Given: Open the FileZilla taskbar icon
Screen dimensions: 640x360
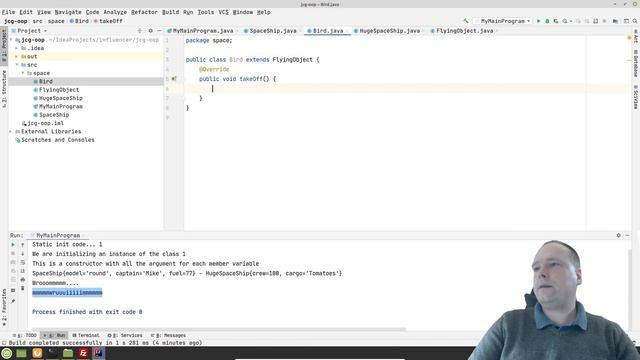Looking at the screenshot, I should pyautogui.click(x=83, y=353).
